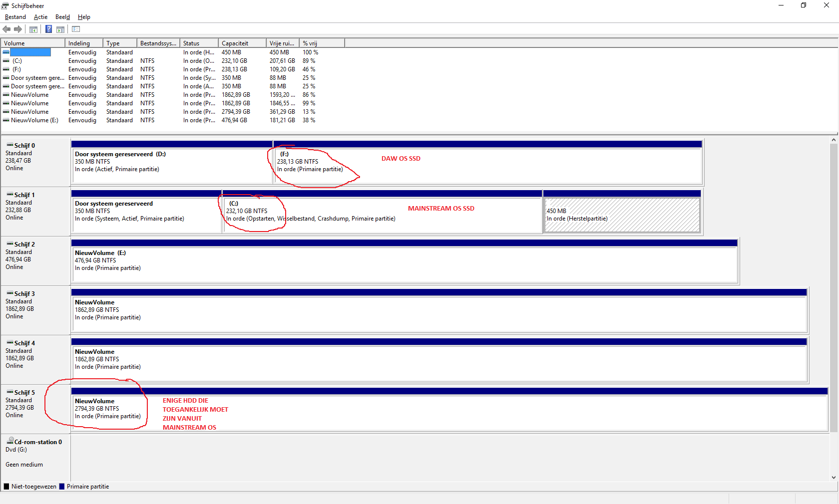
Task: Select Schijf 1 system reserved 350 MB partition
Action: point(146,212)
